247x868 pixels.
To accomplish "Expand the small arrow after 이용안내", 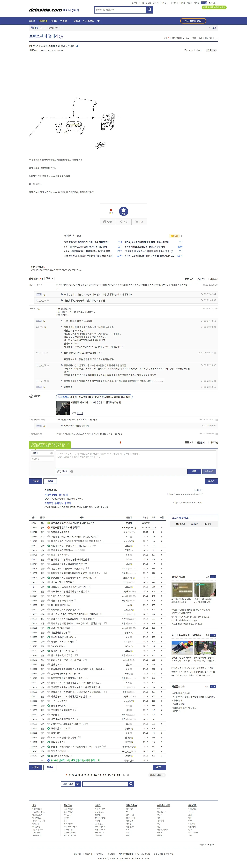I will tap(217, 38).
